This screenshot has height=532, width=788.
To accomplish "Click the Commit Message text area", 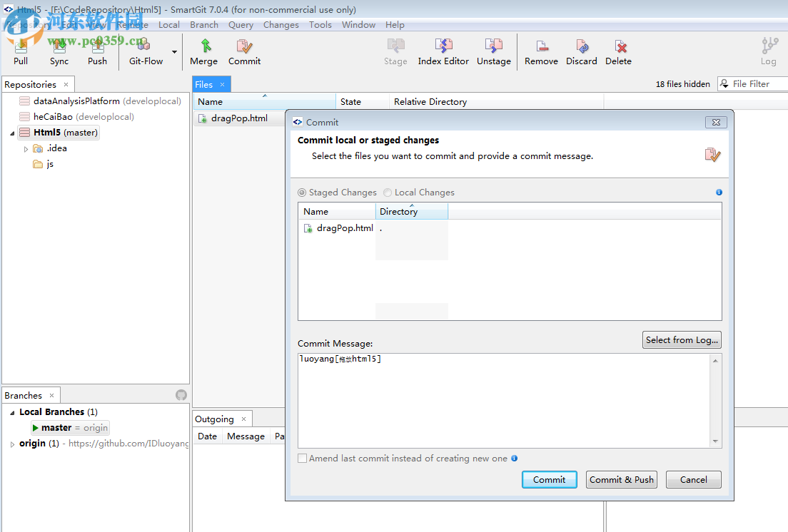I will pos(504,401).
